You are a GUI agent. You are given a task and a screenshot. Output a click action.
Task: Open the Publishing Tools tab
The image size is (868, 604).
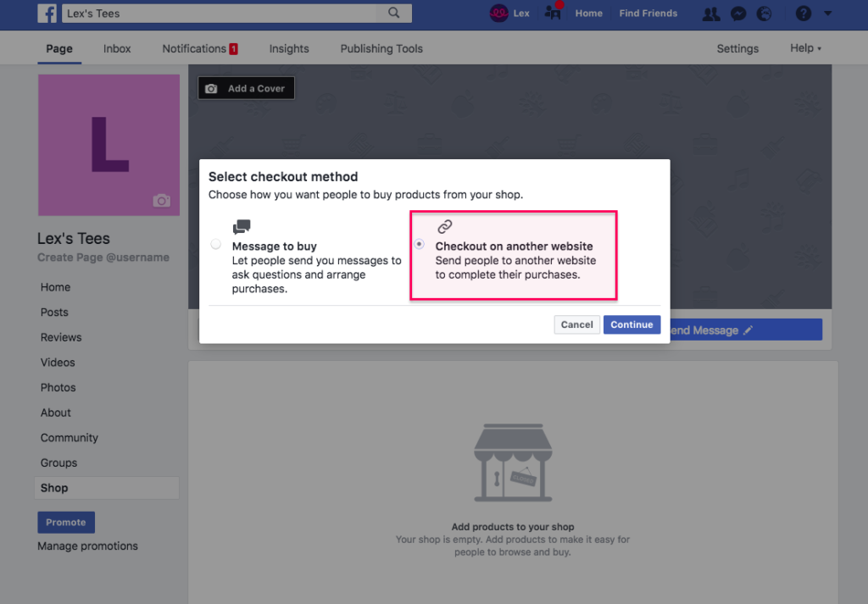tap(381, 48)
